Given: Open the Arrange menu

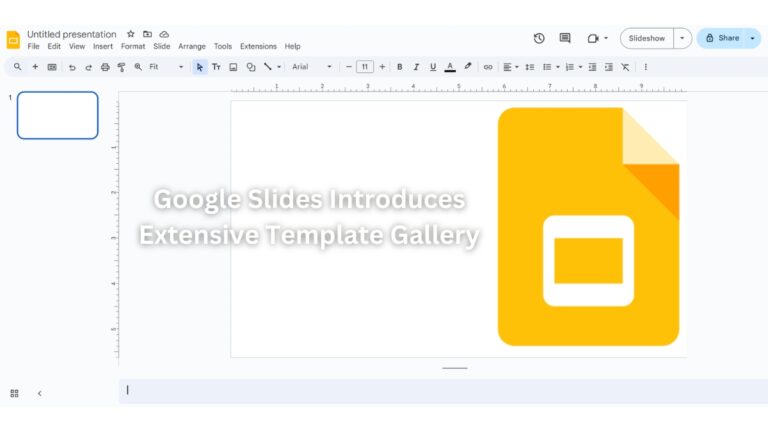Looking at the screenshot, I should [x=192, y=47].
